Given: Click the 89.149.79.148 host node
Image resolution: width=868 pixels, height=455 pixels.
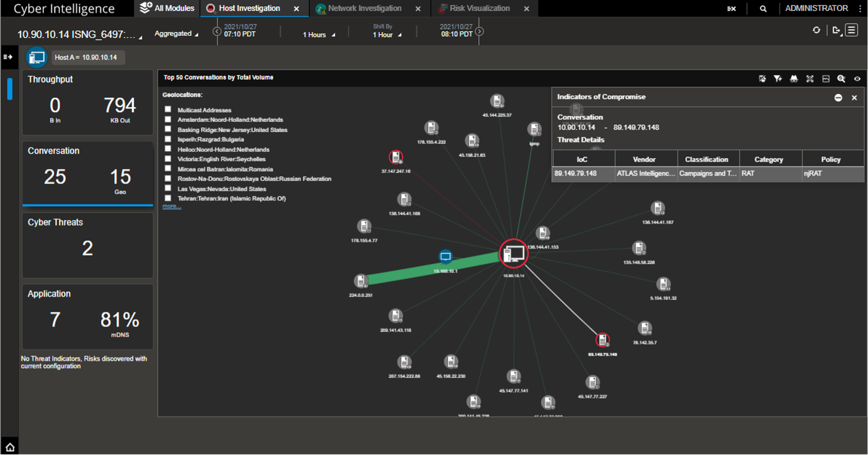Looking at the screenshot, I should 602,340.
